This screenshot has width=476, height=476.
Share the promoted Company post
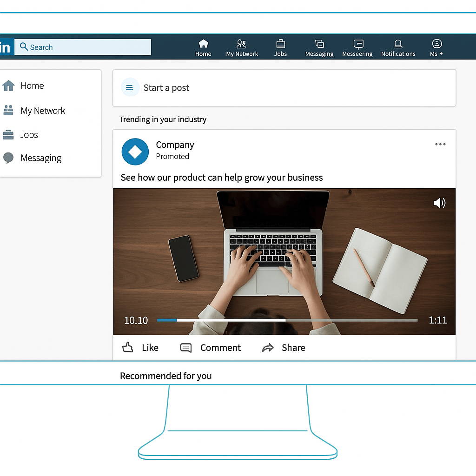coord(284,348)
